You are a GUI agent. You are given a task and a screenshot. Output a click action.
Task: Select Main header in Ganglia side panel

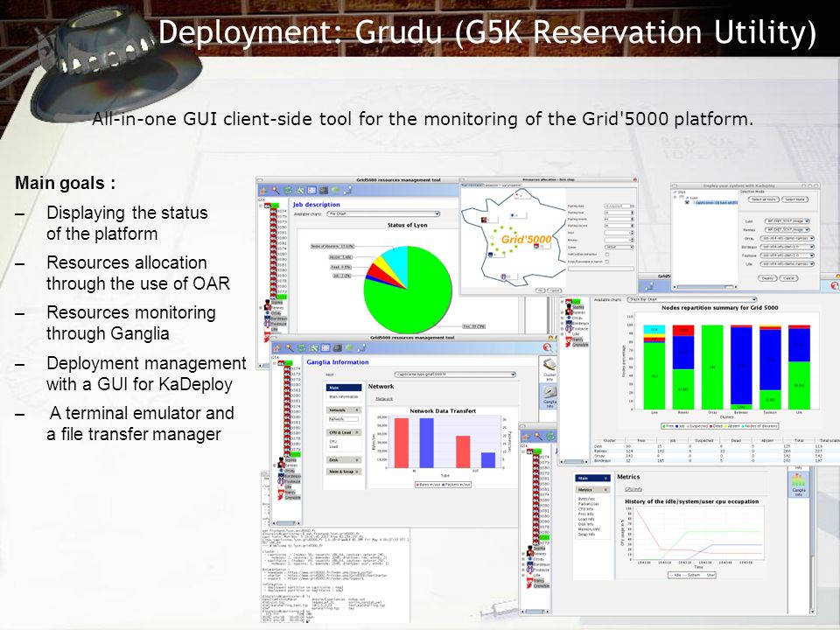tap(344, 388)
